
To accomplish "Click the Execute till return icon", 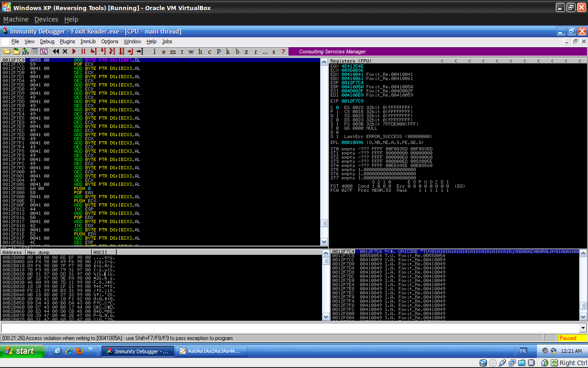I will click(130, 52).
